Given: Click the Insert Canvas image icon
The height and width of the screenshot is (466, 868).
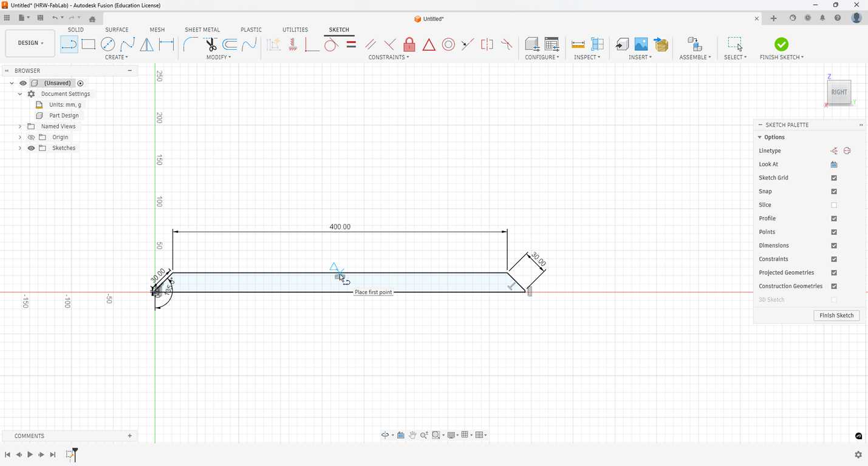Looking at the screenshot, I should point(641,44).
